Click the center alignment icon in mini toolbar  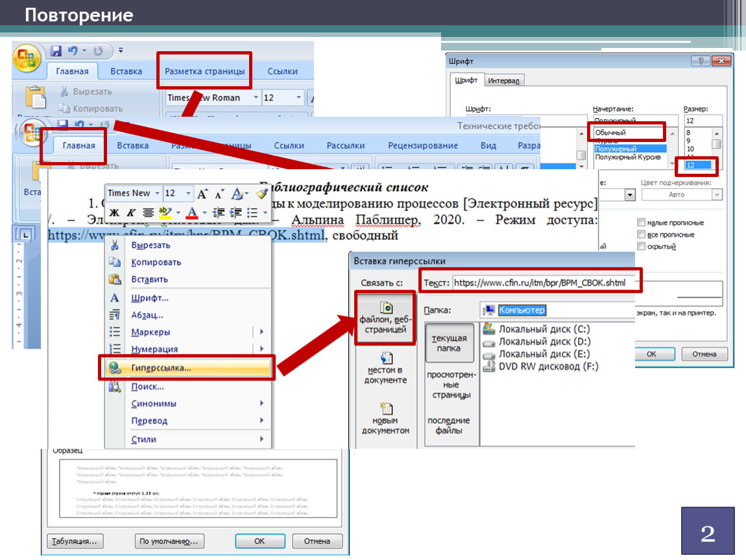(x=149, y=213)
